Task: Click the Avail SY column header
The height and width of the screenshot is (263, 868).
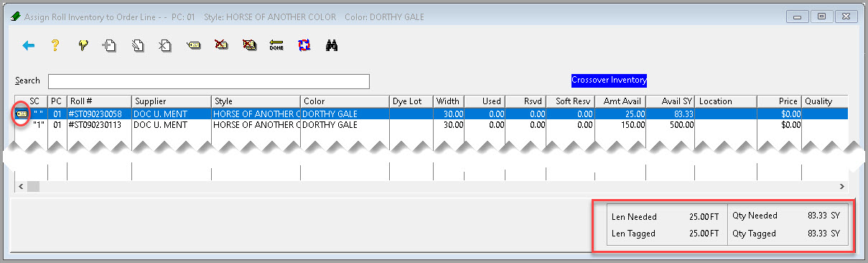Action: point(670,101)
